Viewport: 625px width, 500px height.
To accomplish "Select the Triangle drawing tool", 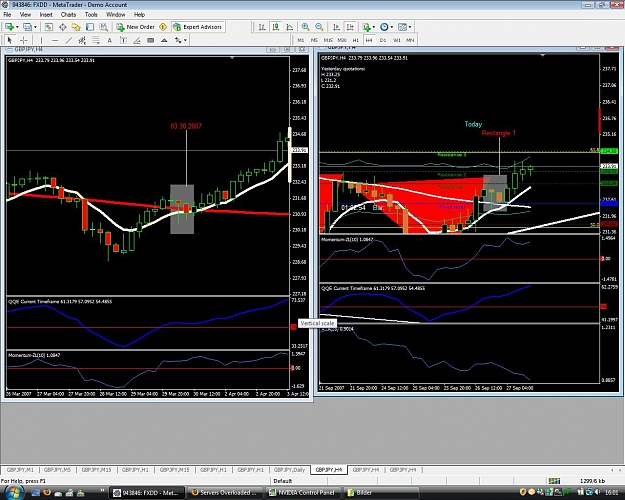I will tap(164, 40).
